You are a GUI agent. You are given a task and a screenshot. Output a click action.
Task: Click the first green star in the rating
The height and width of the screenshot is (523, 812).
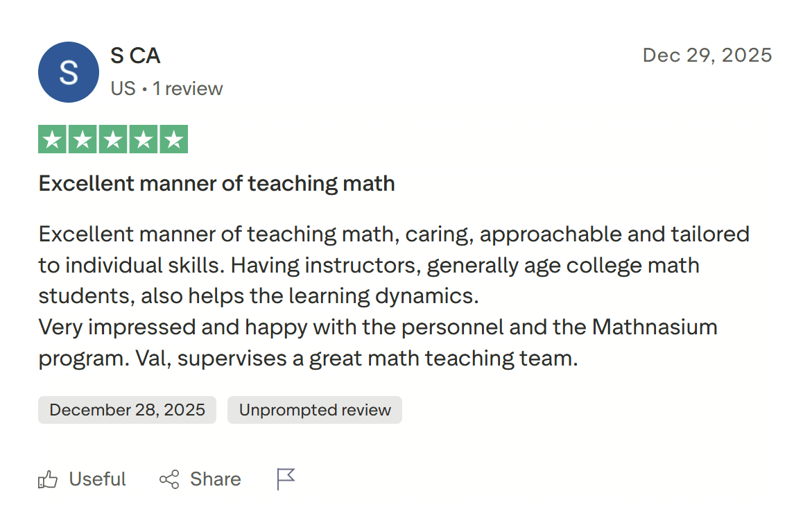[x=52, y=139]
